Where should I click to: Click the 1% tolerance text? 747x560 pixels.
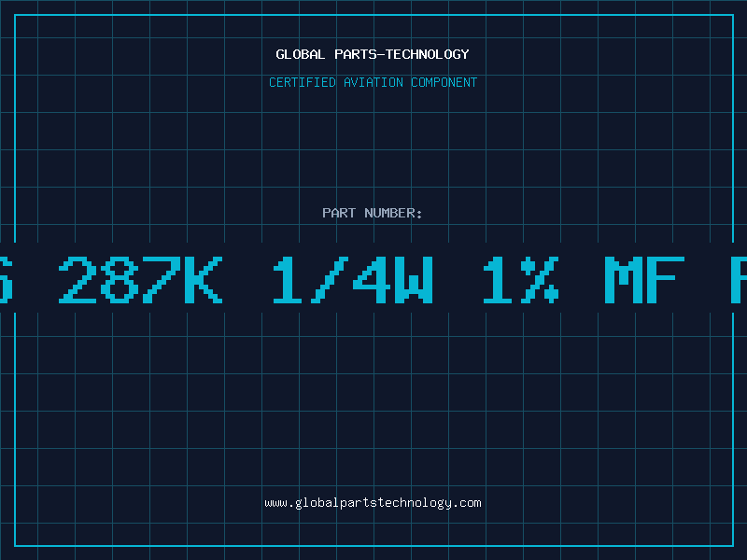coord(521,279)
